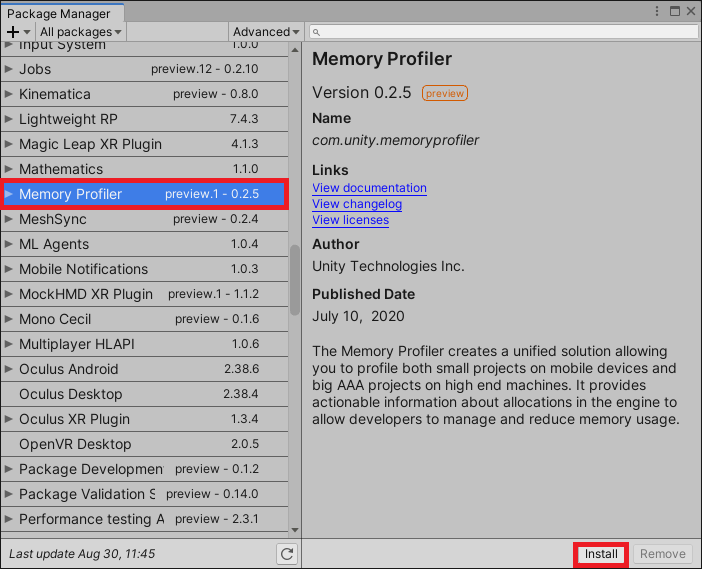Expand Package Development arrow
The height and width of the screenshot is (569, 702).
(x=9, y=469)
